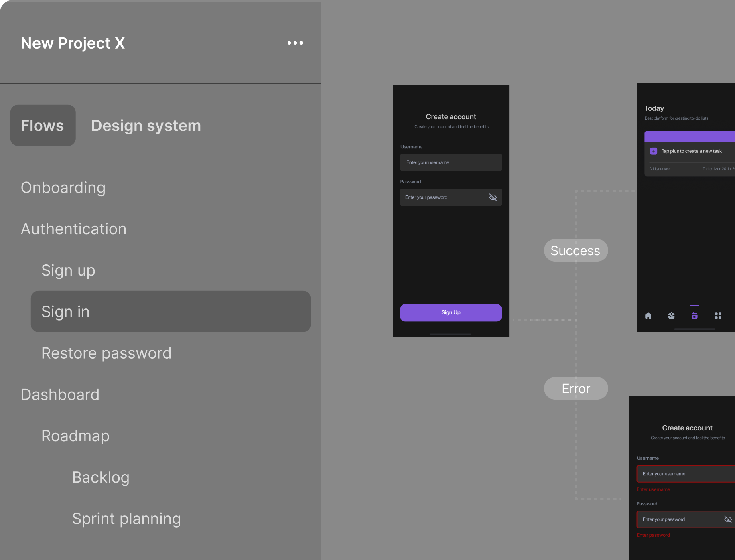The width and height of the screenshot is (735, 560).
Task: Tap the purple calendar icon
Action: 694,316
